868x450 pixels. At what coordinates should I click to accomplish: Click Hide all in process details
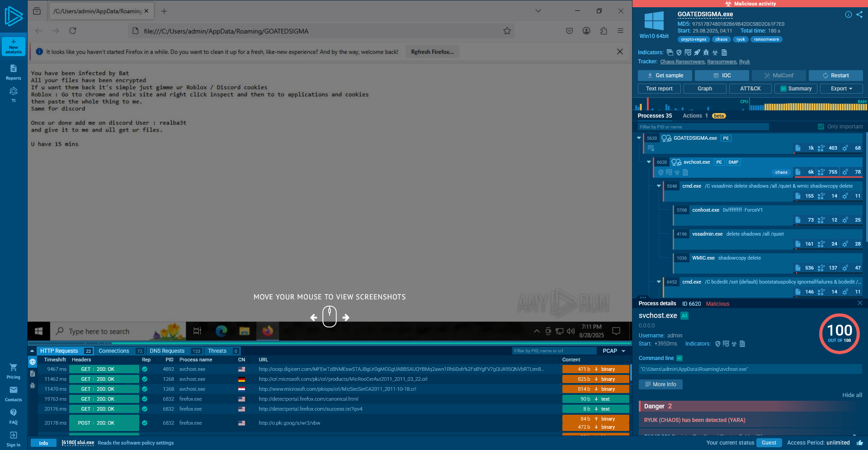852,395
